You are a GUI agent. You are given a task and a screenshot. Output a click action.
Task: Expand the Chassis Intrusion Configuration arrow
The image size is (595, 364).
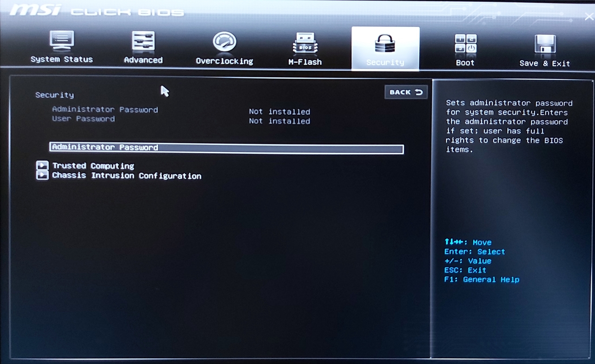42,175
